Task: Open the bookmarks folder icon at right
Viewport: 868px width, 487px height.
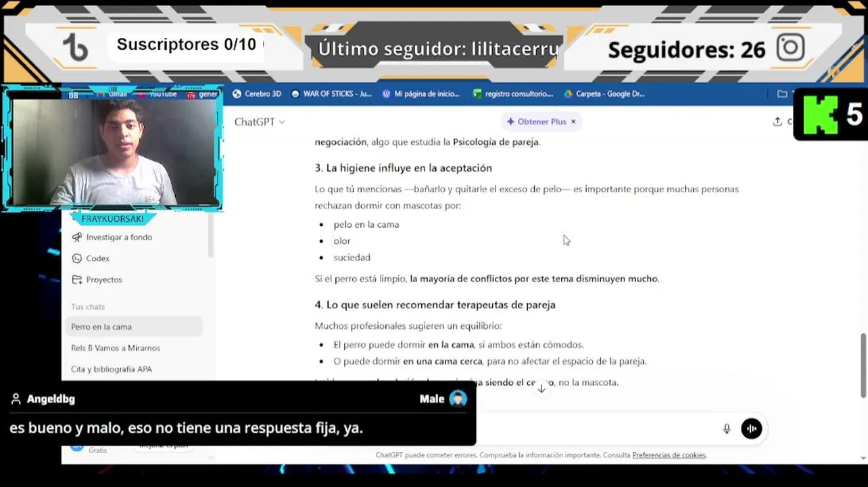Action: pyautogui.click(x=782, y=94)
